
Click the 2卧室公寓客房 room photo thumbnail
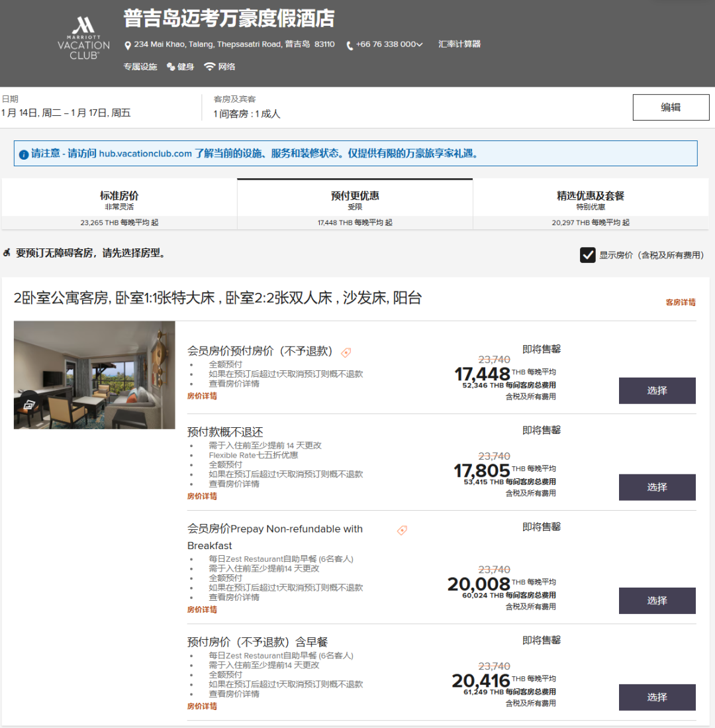pos(94,375)
